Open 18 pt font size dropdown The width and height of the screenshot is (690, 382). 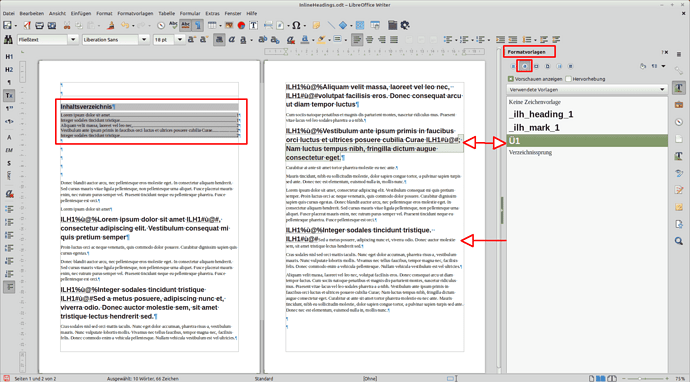[180, 40]
